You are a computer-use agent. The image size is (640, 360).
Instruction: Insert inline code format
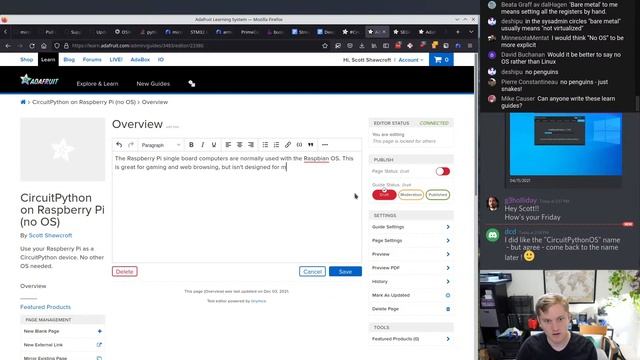(x=299, y=145)
